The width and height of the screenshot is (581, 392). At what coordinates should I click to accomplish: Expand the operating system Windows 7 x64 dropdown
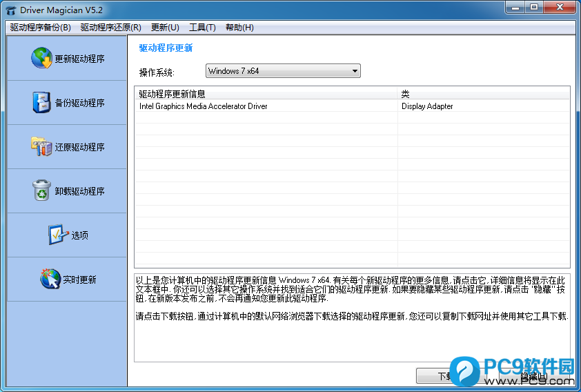tap(283, 71)
